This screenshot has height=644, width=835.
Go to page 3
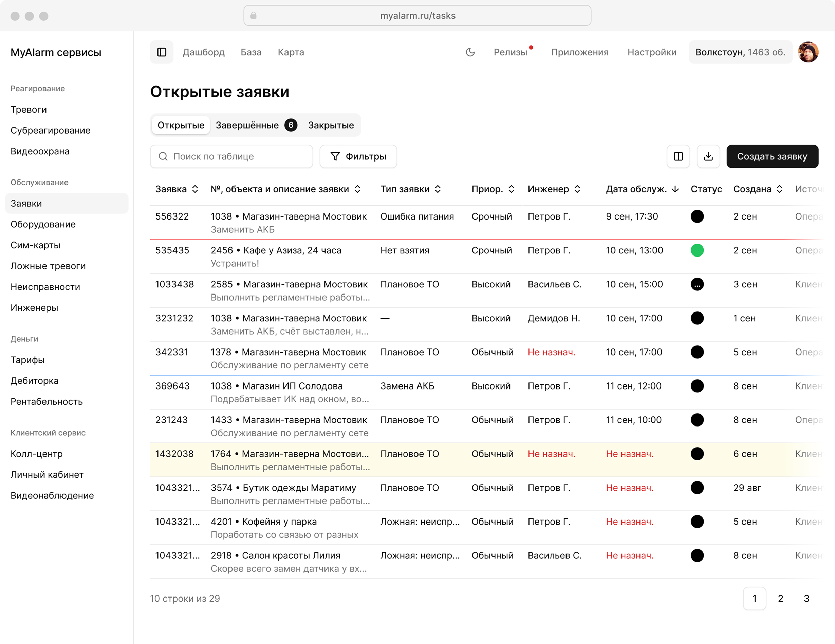coord(806,599)
